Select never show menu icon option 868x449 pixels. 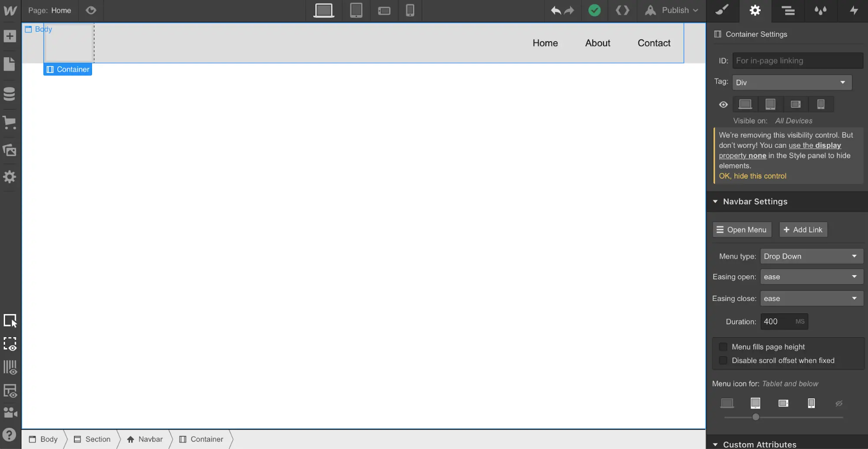[x=839, y=403]
